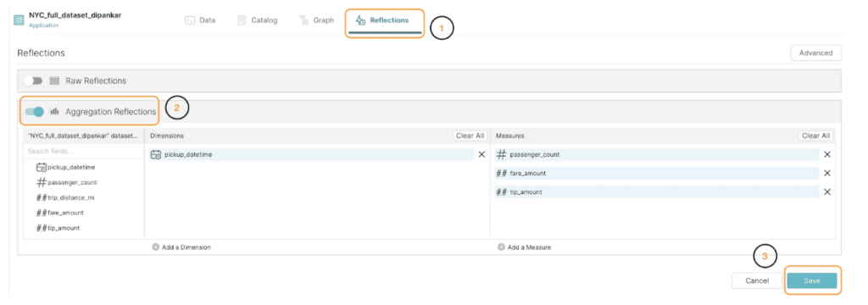Image resolution: width=868 pixels, height=305 pixels.
Task: Go to the Graph tab
Action: [317, 20]
